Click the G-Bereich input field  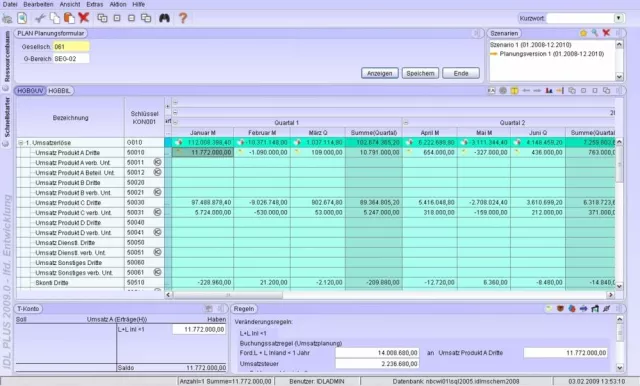click(x=71, y=58)
